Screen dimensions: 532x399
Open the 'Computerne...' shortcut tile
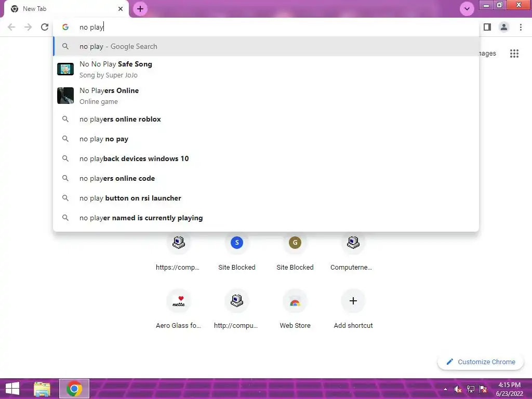tap(353, 252)
